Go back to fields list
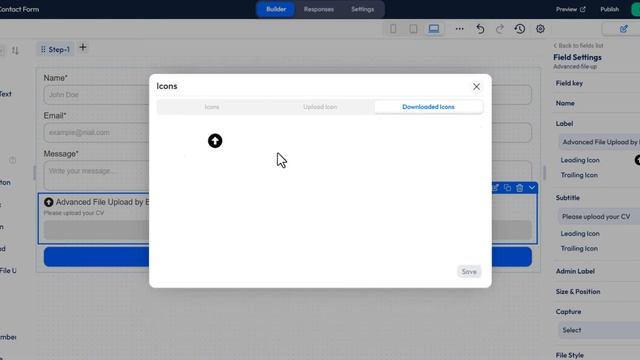 click(x=578, y=46)
